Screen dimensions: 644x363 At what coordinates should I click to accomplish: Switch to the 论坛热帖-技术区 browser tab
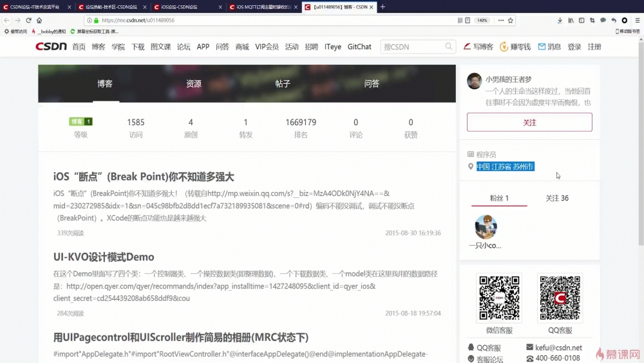pos(112,7)
